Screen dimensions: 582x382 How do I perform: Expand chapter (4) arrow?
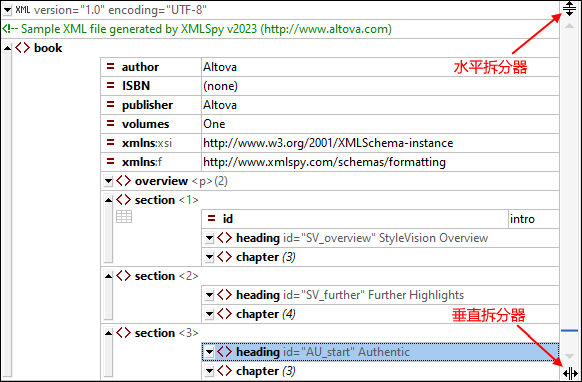[x=209, y=314]
